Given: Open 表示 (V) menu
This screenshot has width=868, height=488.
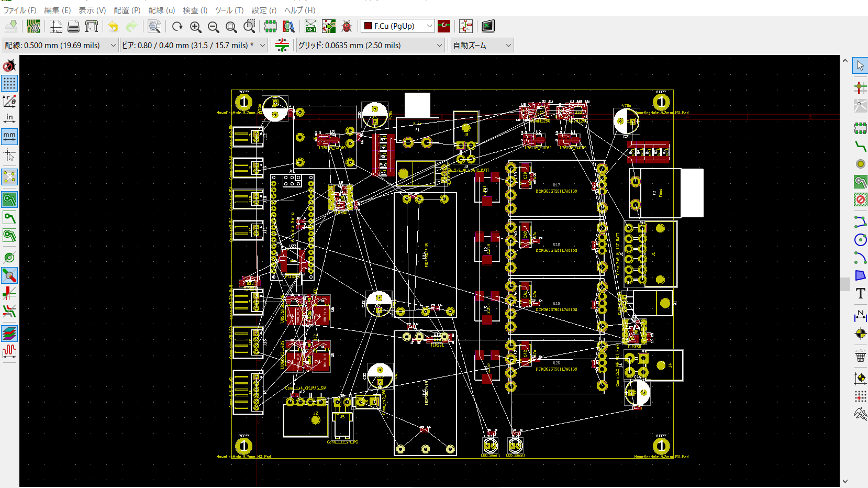Looking at the screenshot, I should (x=92, y=10).
